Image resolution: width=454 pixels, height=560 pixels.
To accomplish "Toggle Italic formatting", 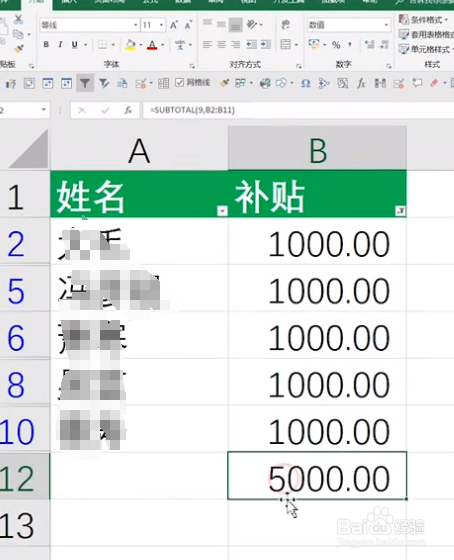I will (60, 45).
